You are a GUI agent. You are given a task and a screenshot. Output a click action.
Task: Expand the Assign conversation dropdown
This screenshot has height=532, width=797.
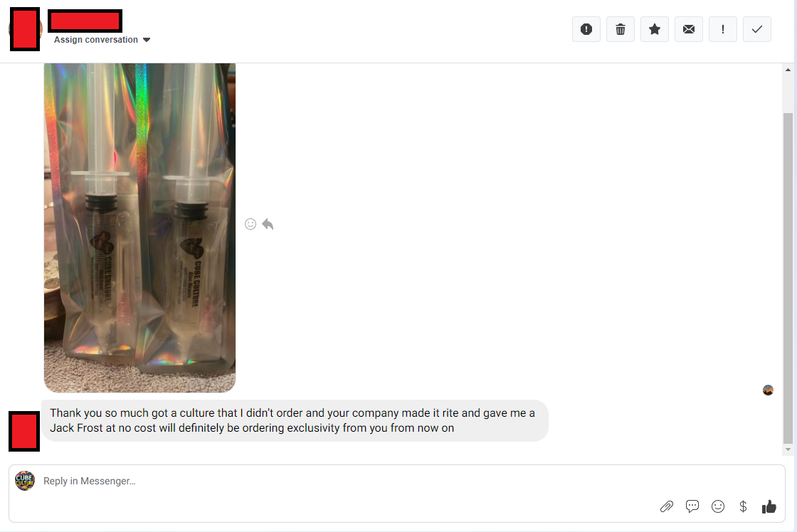102,40
